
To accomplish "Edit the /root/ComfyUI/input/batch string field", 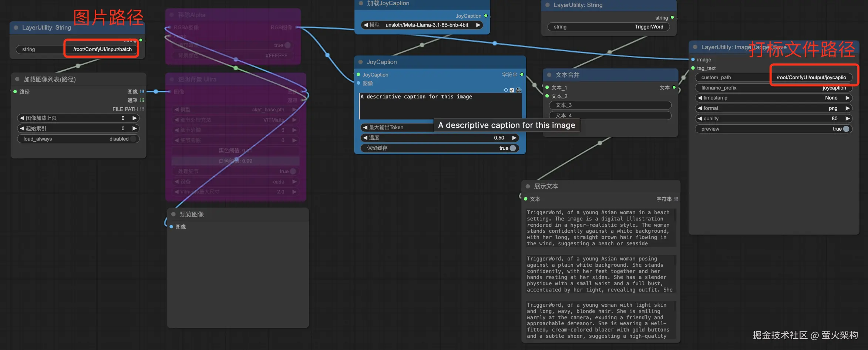I will [x=77, y=49].
